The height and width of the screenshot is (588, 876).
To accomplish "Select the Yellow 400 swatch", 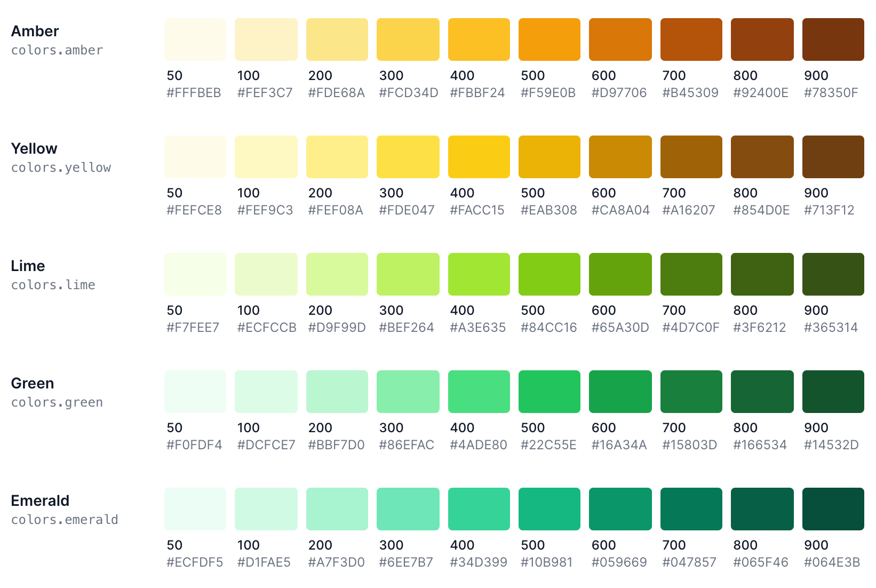I will pyautogui.click(x=479, y=157).
